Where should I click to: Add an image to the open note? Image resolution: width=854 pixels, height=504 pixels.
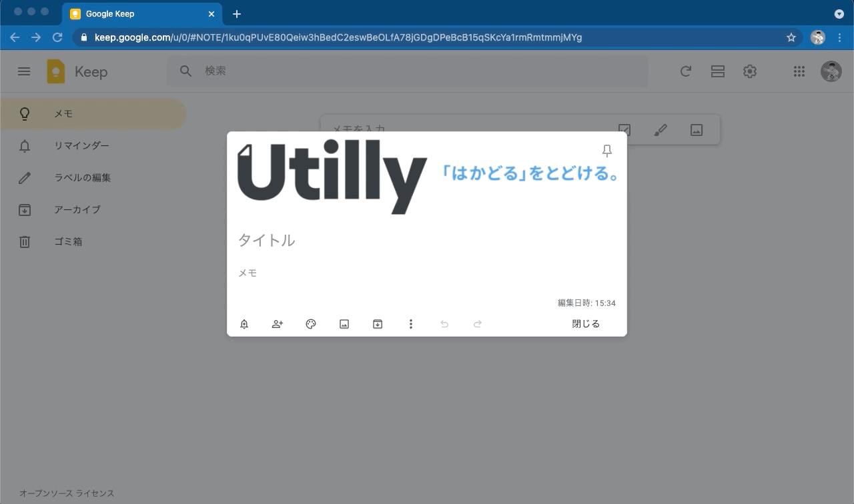(x=344, y=324)
